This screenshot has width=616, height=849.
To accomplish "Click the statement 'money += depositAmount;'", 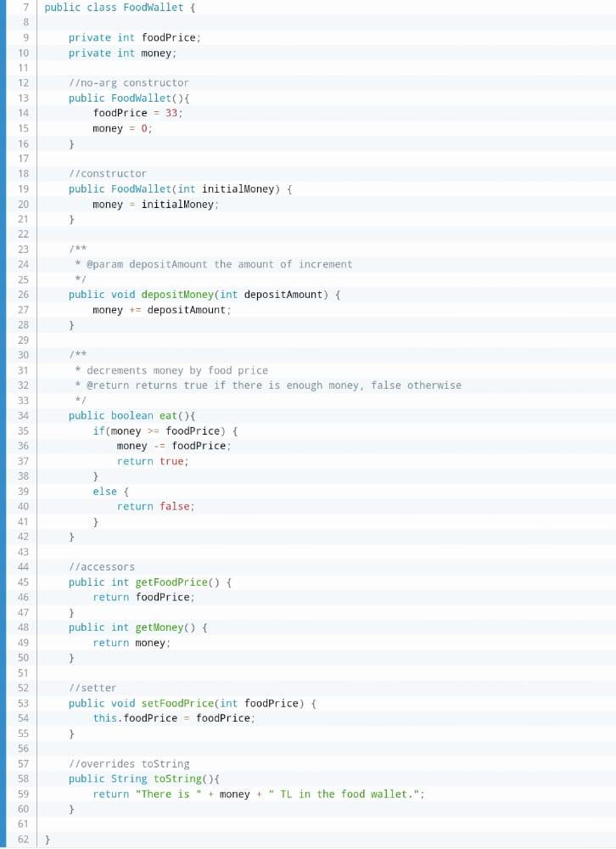I will (x=161, y=310).
